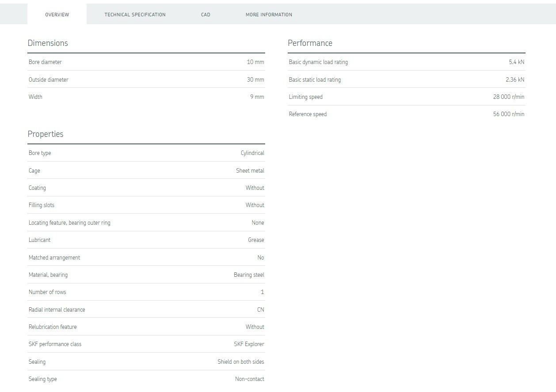
Task: Click the value 1 for Number of rows
Action: [x=263, y=292]
